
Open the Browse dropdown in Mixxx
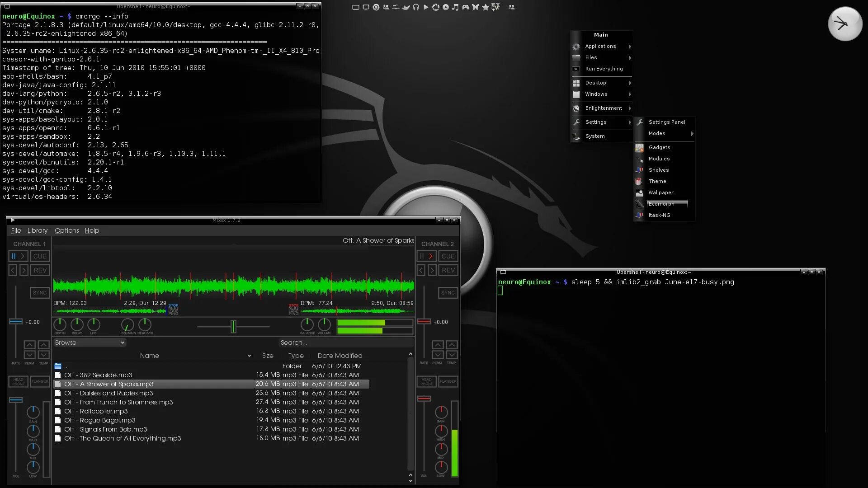pos(89,343)
